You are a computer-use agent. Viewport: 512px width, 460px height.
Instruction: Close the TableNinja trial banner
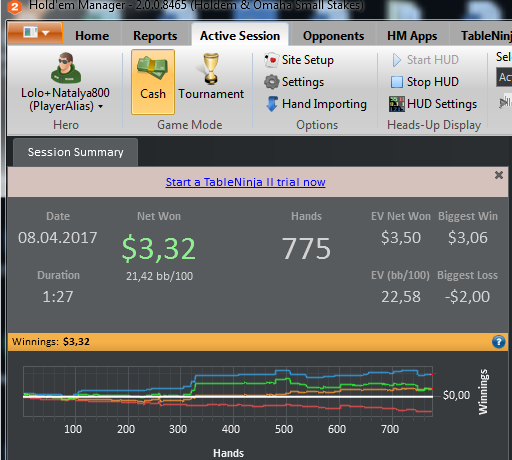coord(499,175)
